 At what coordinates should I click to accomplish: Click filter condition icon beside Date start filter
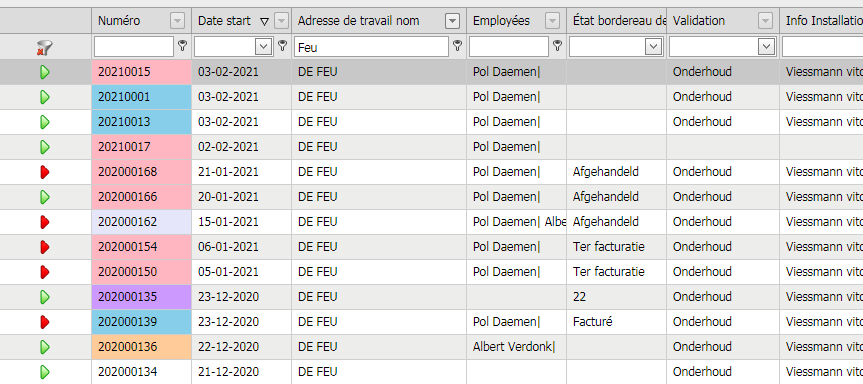coord(282,46)
